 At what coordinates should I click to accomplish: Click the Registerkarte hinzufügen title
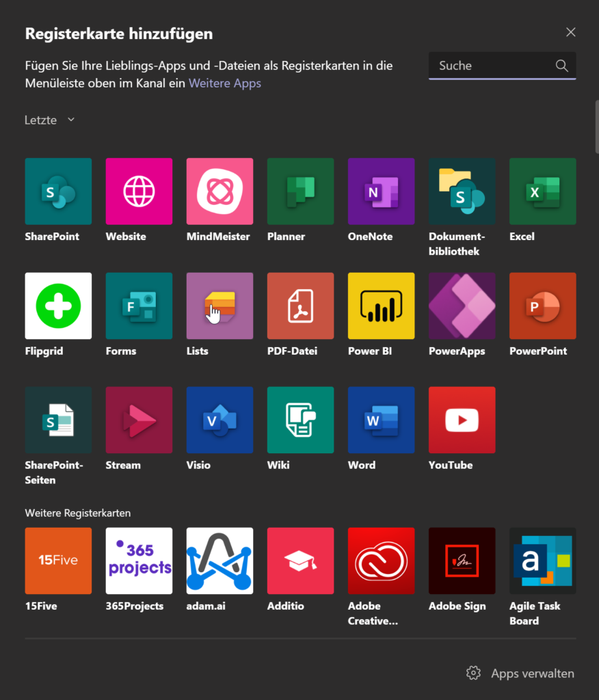coord(119,34)
